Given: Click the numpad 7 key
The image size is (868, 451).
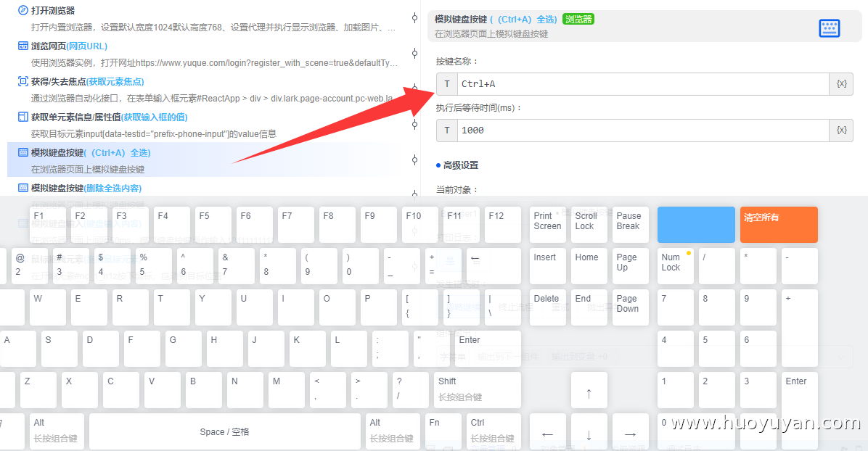Looking at the screenshot, I should tap(676, 307).
